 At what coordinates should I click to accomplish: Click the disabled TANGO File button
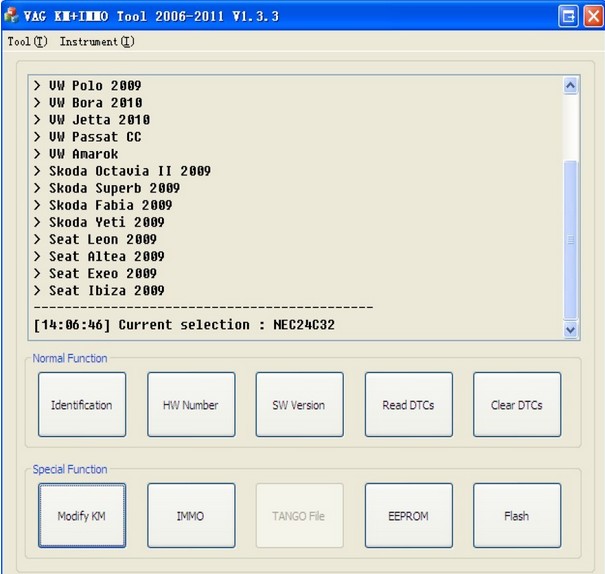(299, 515)
